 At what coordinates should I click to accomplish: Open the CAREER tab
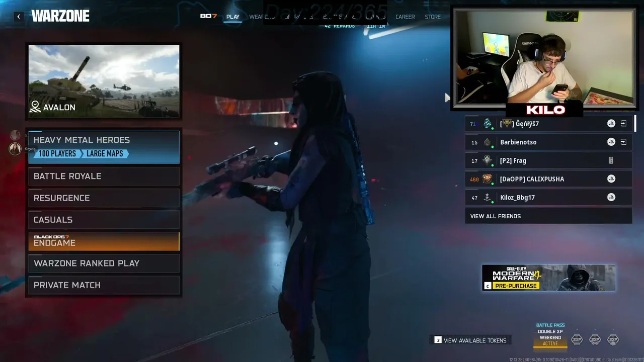click(405, 17)
